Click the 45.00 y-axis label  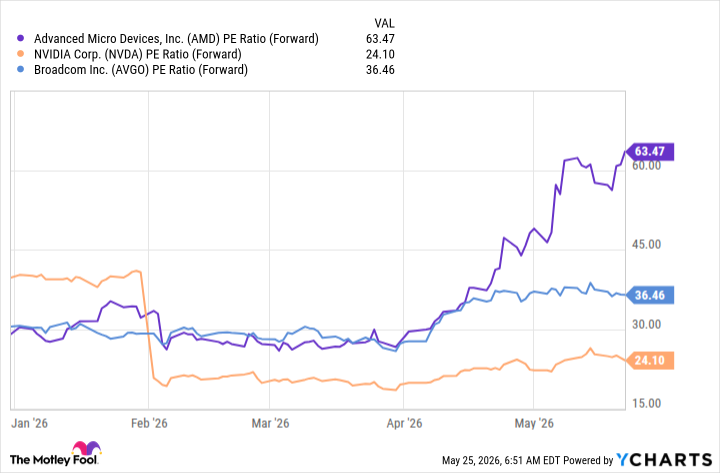[x=647, y=244]
